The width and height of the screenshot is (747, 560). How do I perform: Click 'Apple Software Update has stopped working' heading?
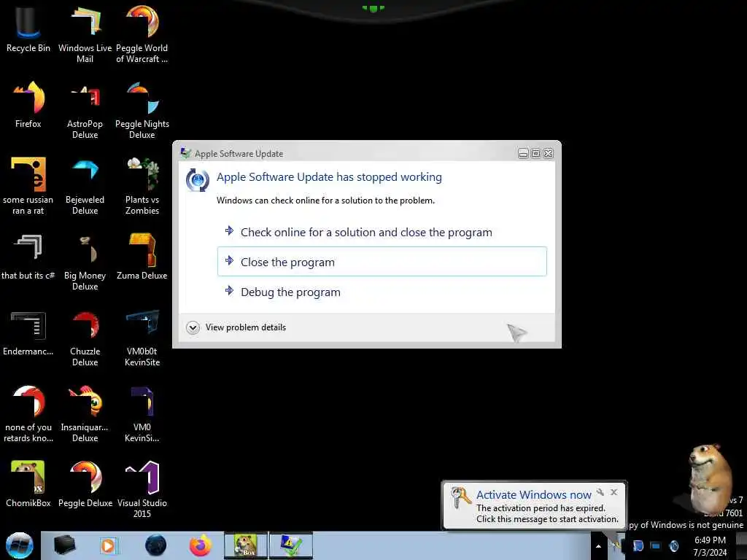tap(329, 177)
